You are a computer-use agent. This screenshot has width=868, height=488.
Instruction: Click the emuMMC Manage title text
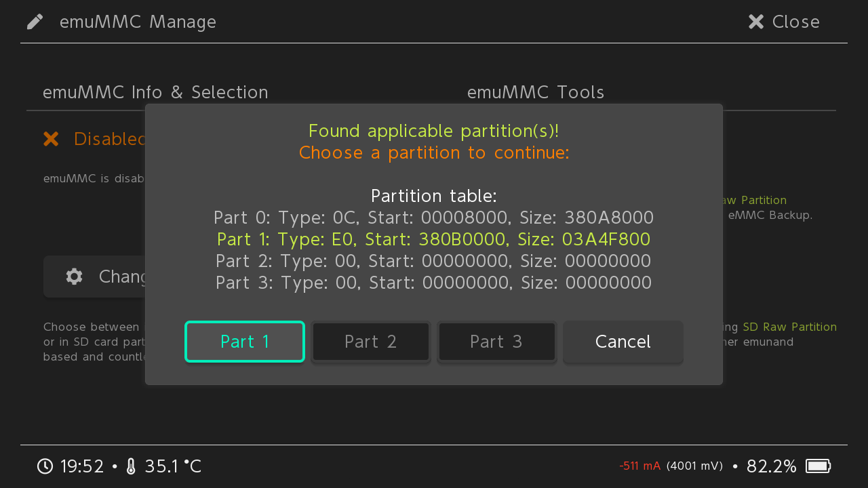click(138, 22)
